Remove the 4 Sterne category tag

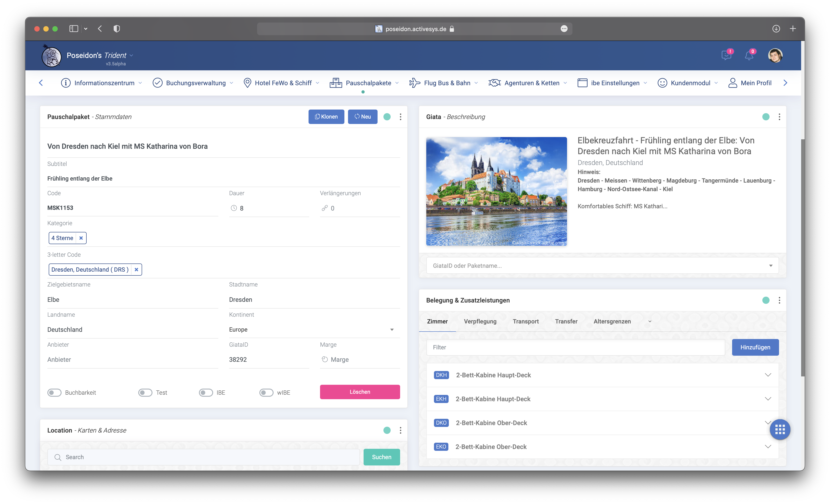[x=81, y=238]
